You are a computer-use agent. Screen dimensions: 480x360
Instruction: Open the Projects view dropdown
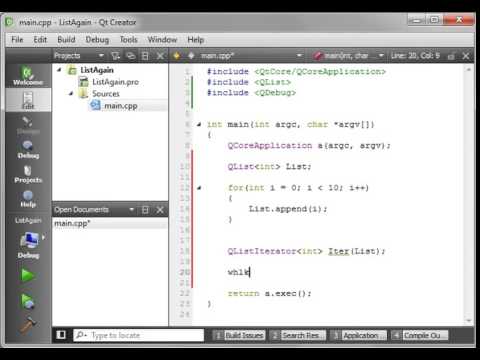tap(101, 55)
